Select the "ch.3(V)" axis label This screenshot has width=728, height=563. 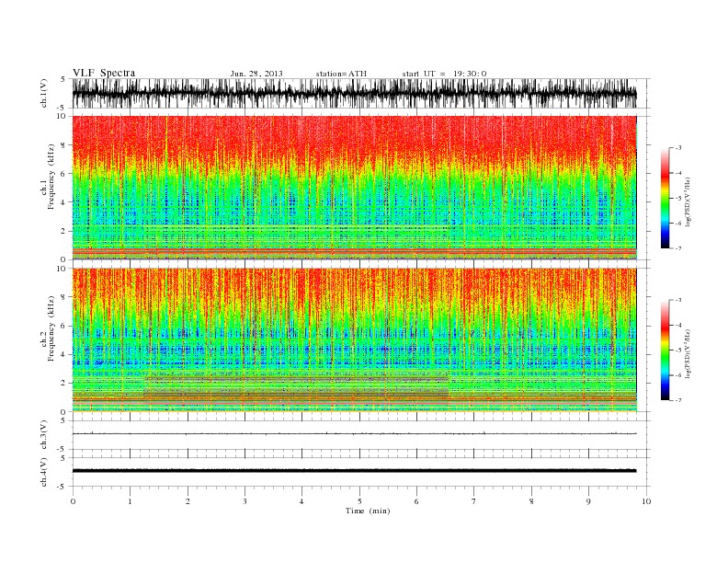[44, 435]
